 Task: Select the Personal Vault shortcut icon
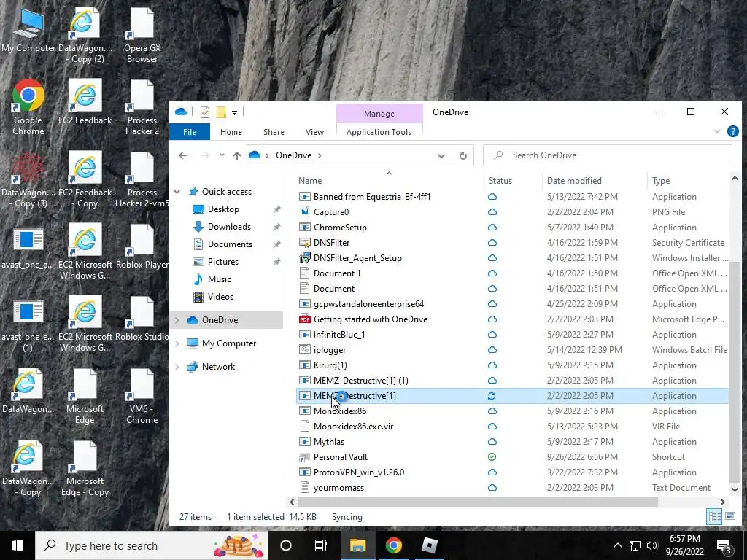click(x=304, y=457)
